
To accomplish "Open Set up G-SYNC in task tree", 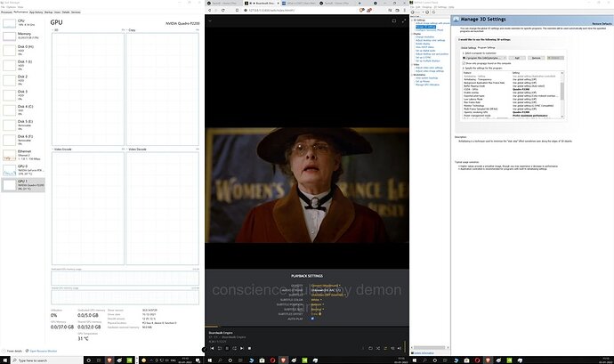I will [423, 58].
